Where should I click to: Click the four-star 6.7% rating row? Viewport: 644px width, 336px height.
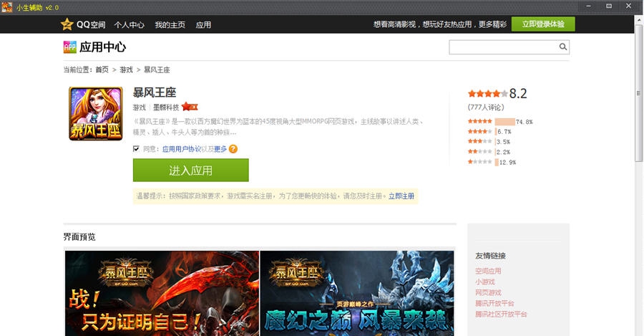489,132
